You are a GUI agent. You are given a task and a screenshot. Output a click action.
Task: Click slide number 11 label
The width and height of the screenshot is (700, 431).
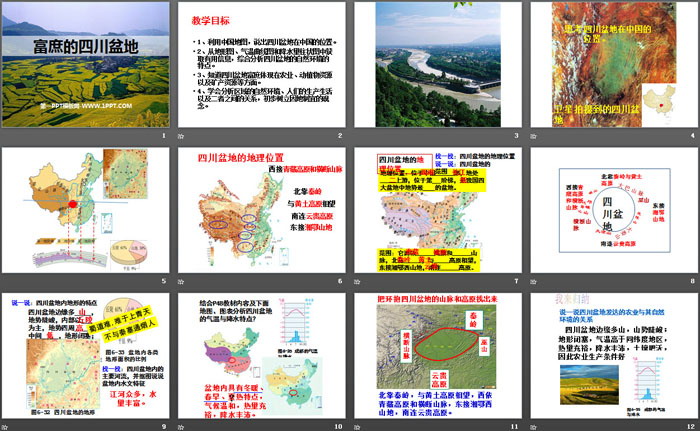[515, 427]
